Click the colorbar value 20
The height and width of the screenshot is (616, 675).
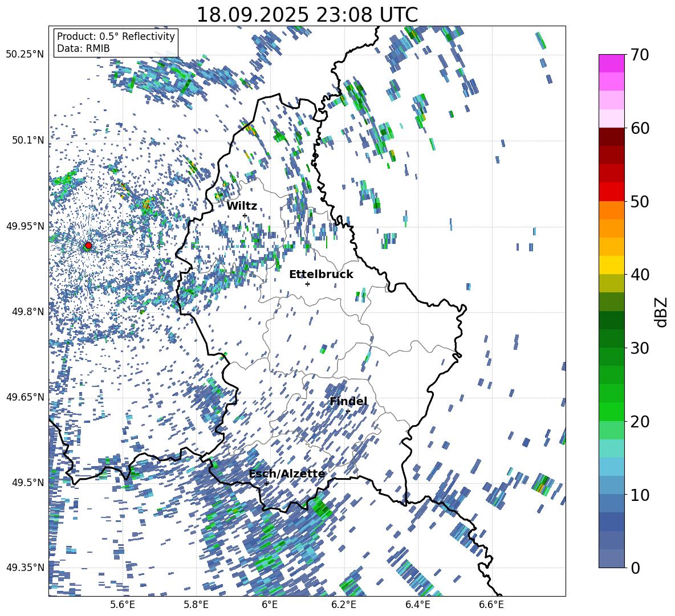[640, 421]
